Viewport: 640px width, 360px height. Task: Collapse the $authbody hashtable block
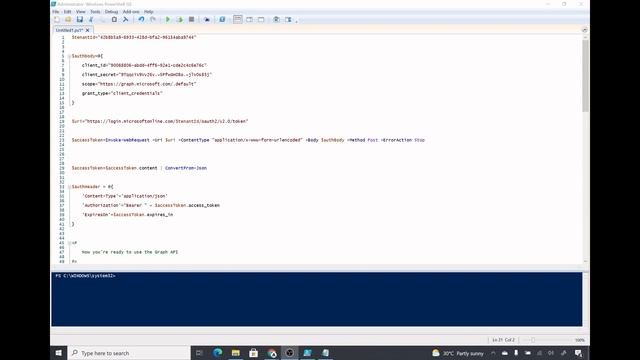(x=69, y=56)
